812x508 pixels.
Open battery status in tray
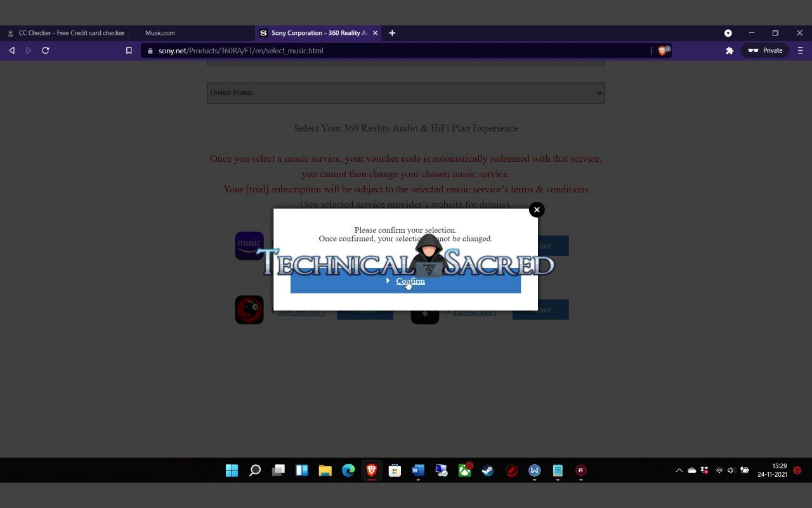click(x=745, y=471)
